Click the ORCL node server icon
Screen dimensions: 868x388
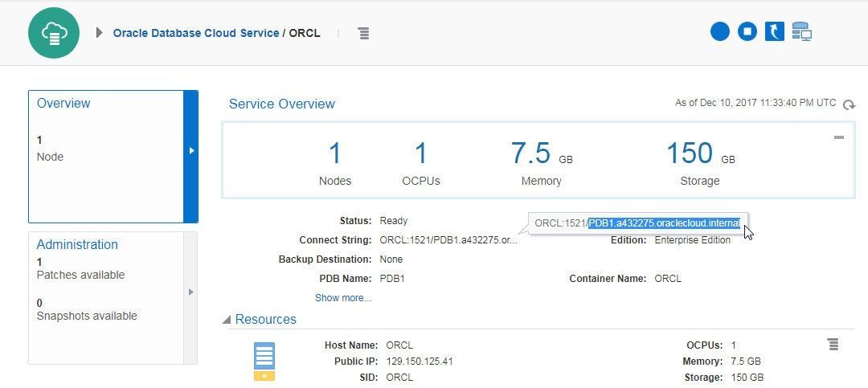point(264,361)
